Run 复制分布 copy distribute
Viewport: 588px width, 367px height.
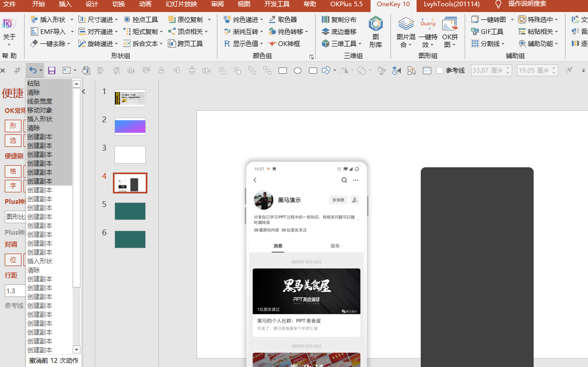coord(339,19)
